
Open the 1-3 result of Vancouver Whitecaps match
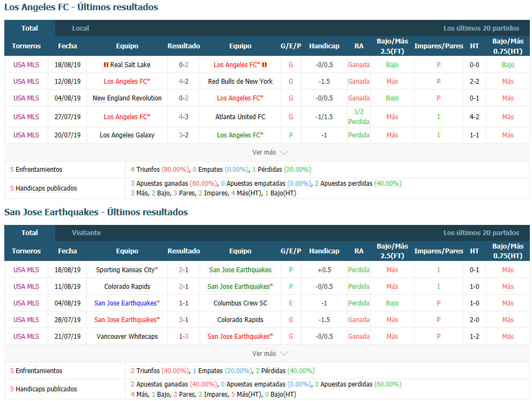183,337
